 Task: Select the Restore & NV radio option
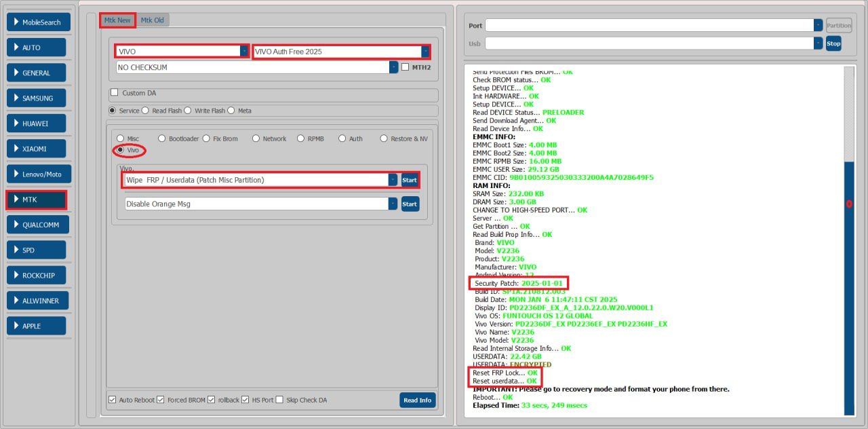(384, 138)
